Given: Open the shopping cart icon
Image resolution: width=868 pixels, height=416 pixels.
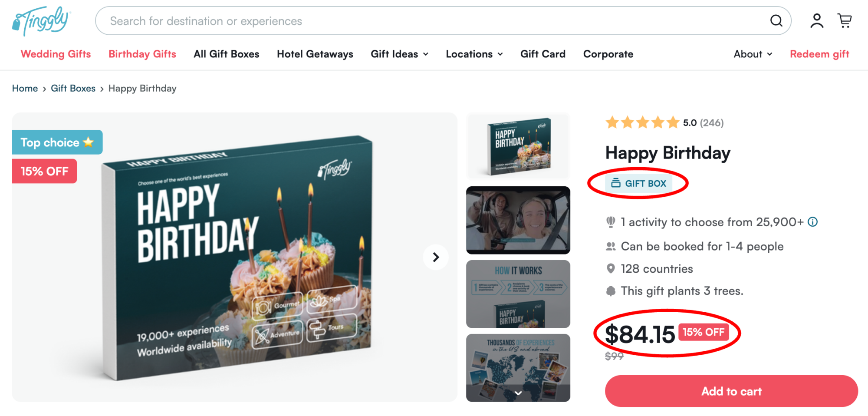Looking at the screenshot, I should point(845,20).
